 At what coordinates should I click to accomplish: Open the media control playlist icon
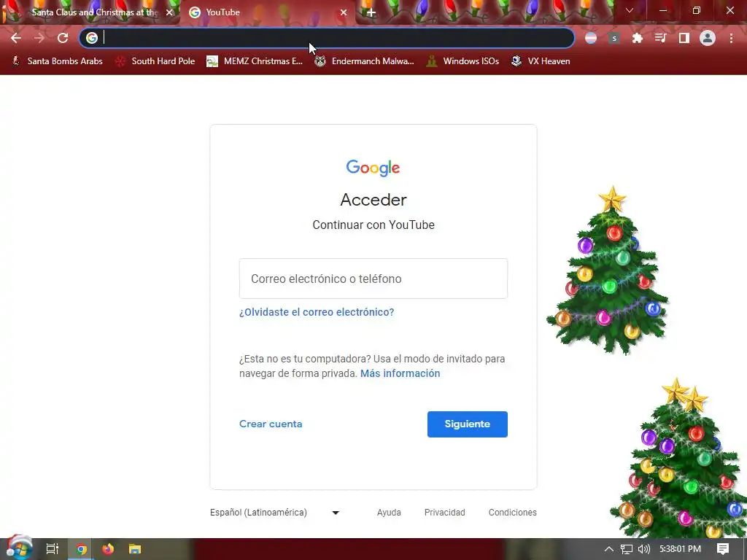pos(660,38)
